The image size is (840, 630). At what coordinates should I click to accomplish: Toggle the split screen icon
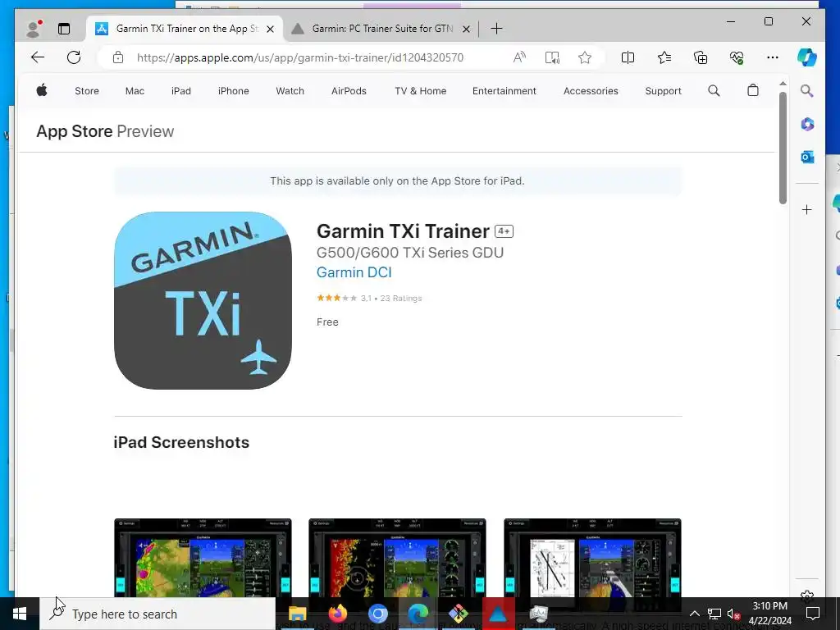pyautogui.click(x=628, y=57)
